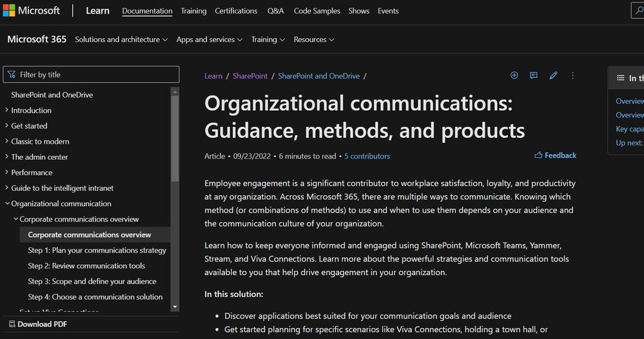
Task: Click the filter funnel icon
Action: pyautogui.click(x=12, y=75)
